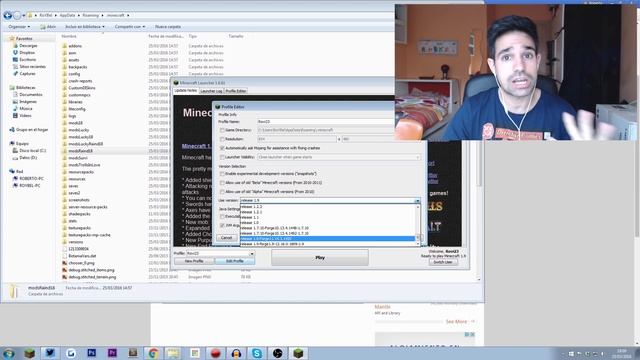Toggle the JVM Arguments checkbox

[x=222, y=225]
